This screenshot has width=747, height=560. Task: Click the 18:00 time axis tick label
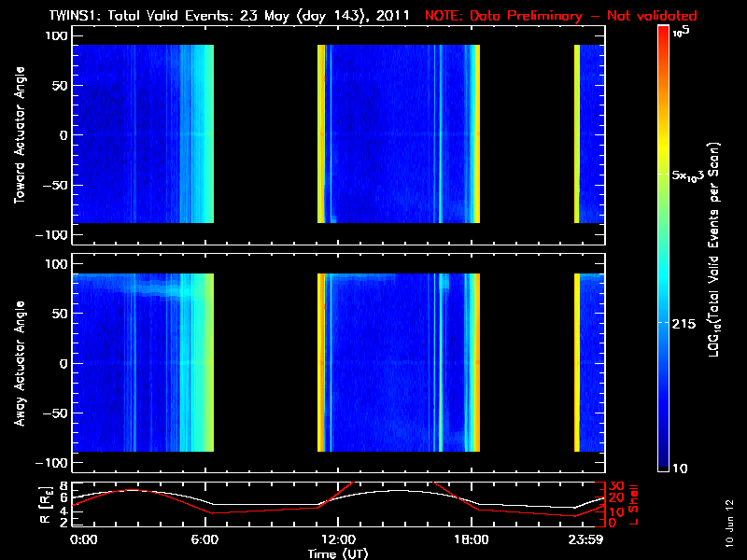[x=471, y=540]
